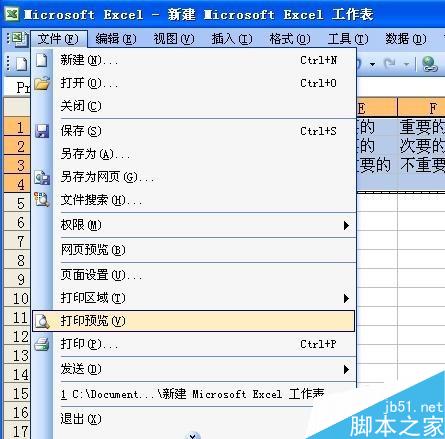Click cell F2 containing 次要的
Viewport: 445px width, 439px height.
tap(421, 146)
